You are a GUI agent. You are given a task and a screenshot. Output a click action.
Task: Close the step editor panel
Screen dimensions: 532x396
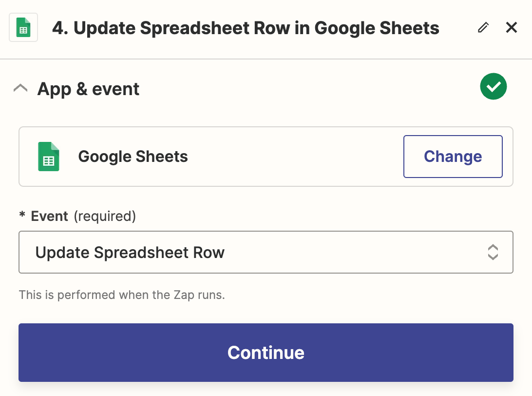pos(511,28)
